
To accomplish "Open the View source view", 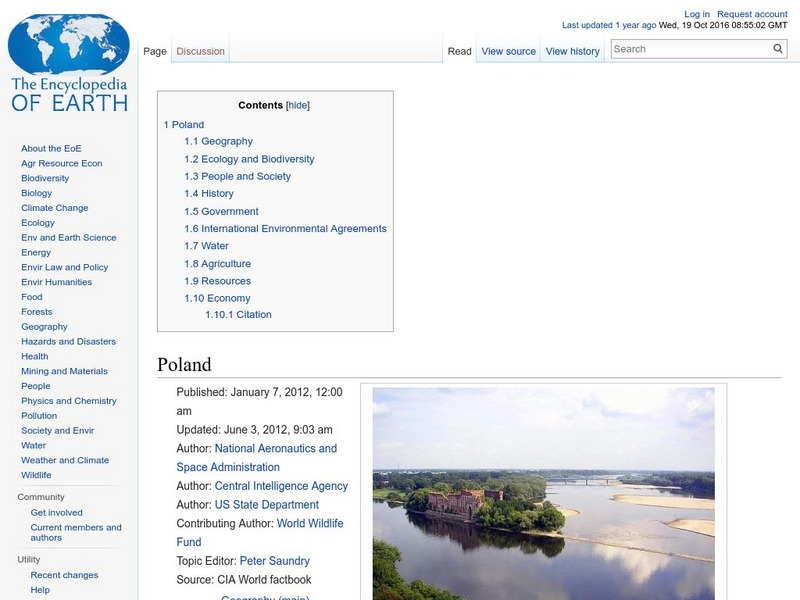I will [x=508, y=50].
